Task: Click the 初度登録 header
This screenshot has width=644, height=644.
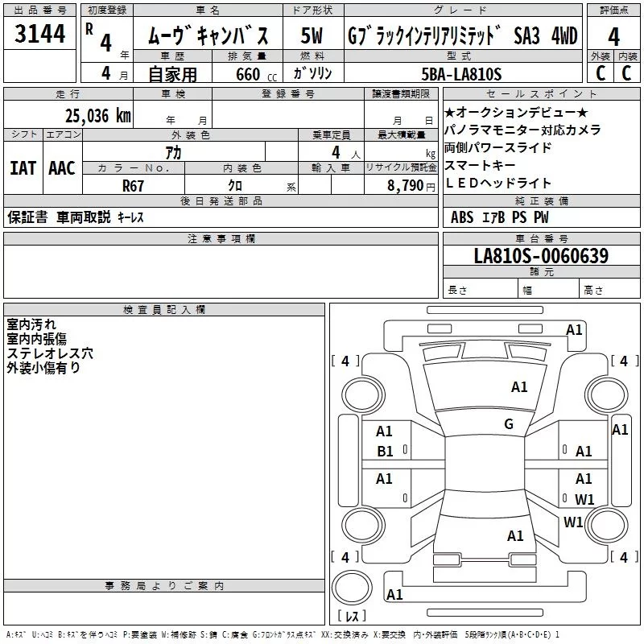Action: pos(107,10)
